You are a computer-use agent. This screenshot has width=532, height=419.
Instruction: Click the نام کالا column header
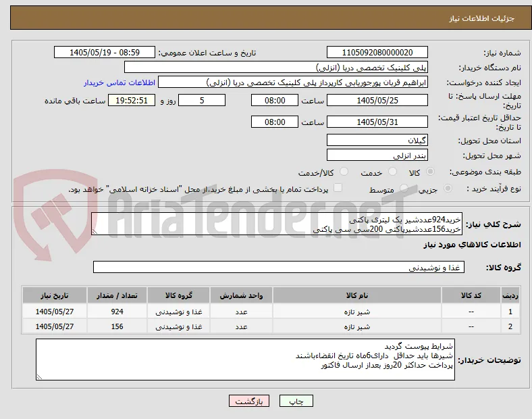357,295
